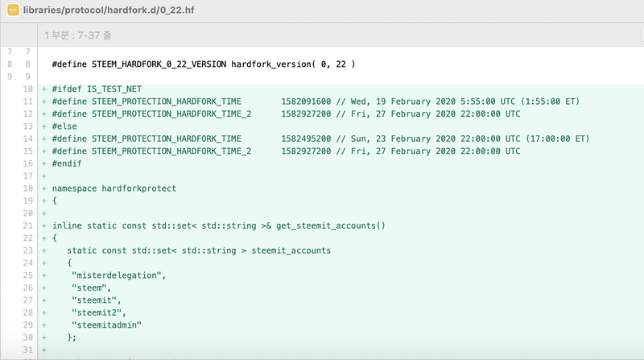Click the "#endif" line
The height and width of the screenshot is (360, 644).
(x=67, y=163)
